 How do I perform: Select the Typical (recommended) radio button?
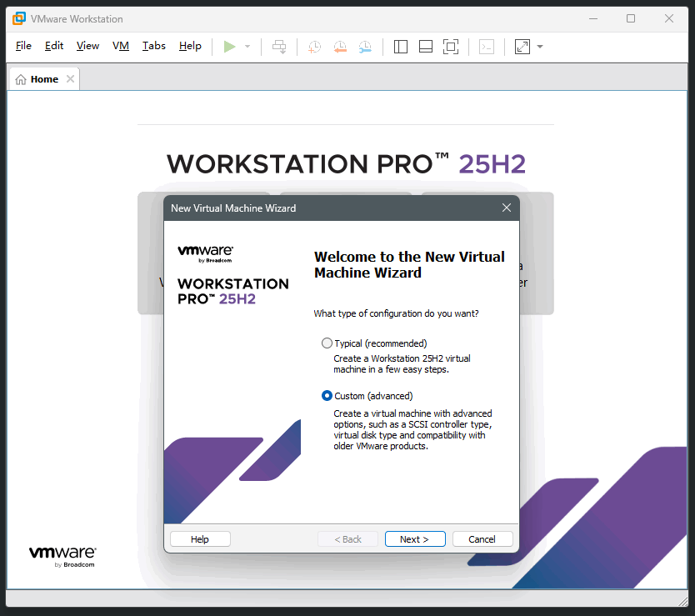tap(327, 343)
